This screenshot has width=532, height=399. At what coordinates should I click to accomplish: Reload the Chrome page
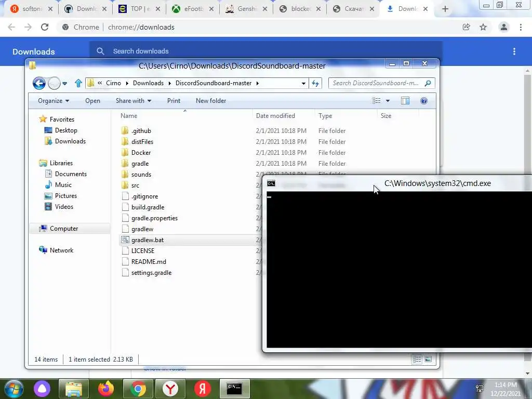45,27
